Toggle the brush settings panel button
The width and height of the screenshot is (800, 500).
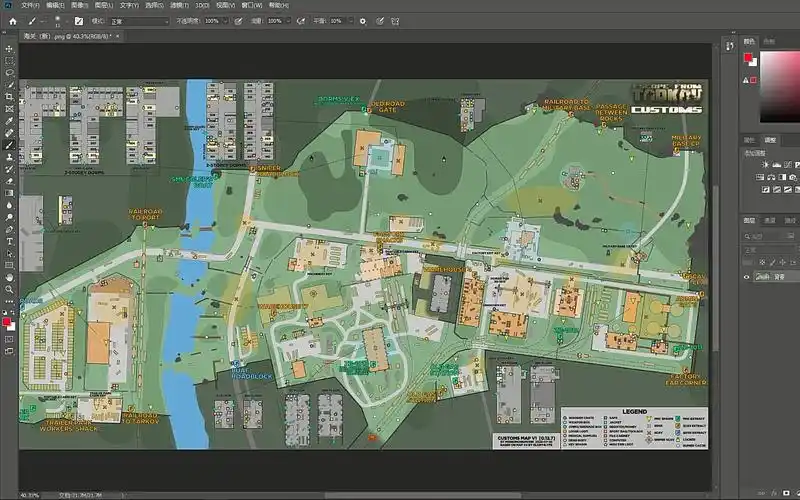pyautogui.click(x=79, y=20)
